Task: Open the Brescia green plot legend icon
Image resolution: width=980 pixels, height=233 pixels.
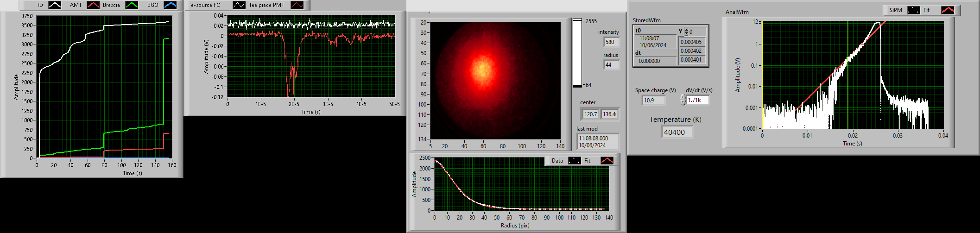Action: 132,5
